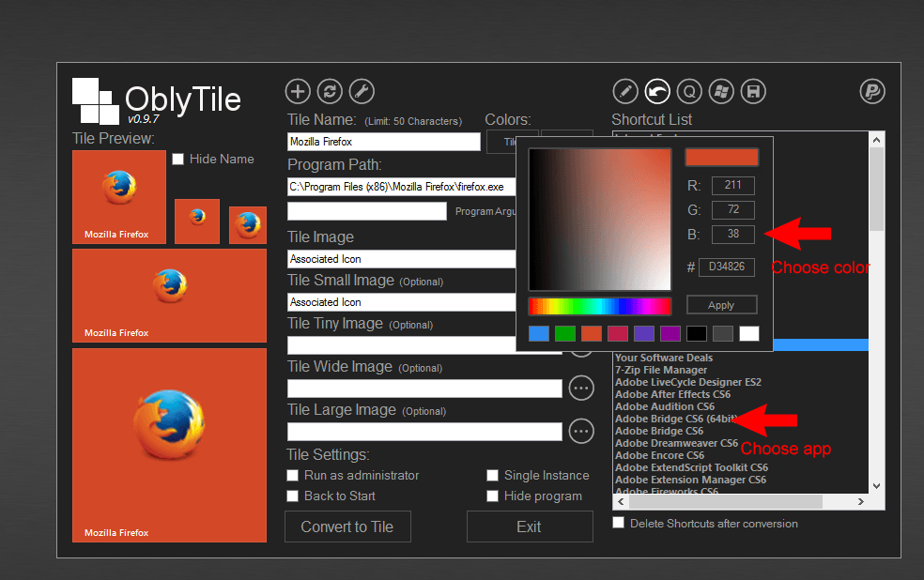924x580 pixels.
Task: Click the rainbow hue slider bar
Action: (x=599, y=306)
